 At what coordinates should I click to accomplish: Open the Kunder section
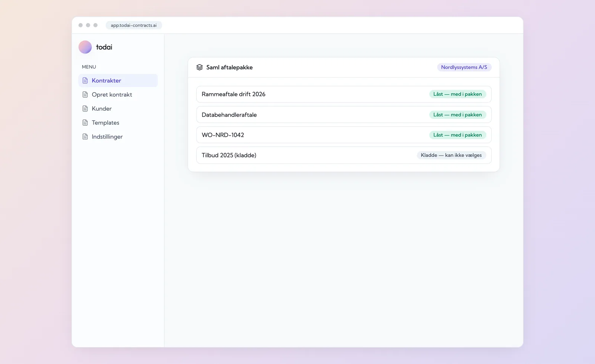[x=118, y=109]
